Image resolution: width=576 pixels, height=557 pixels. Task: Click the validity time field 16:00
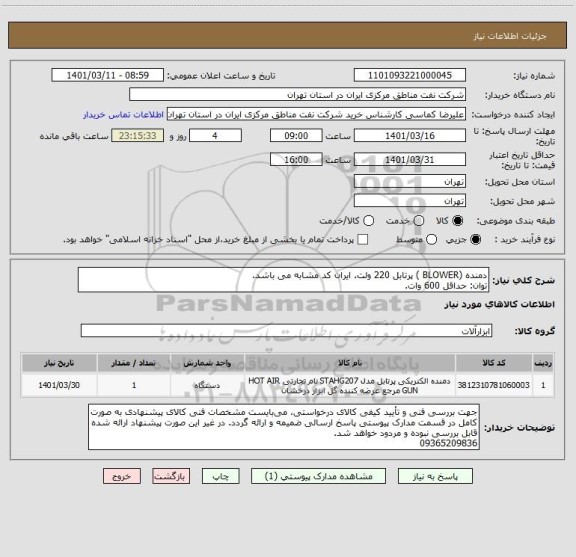coord(296,159)
